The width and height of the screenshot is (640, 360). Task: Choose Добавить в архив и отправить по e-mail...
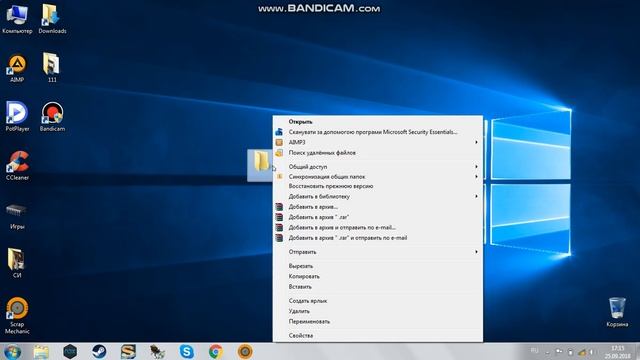tap(378, 227)
